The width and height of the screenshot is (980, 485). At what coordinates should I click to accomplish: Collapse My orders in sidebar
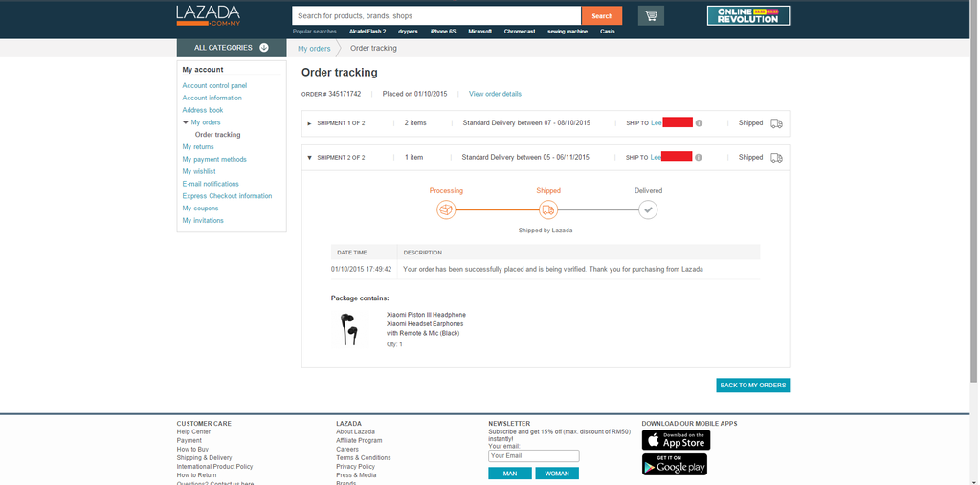tap(186, 122)
